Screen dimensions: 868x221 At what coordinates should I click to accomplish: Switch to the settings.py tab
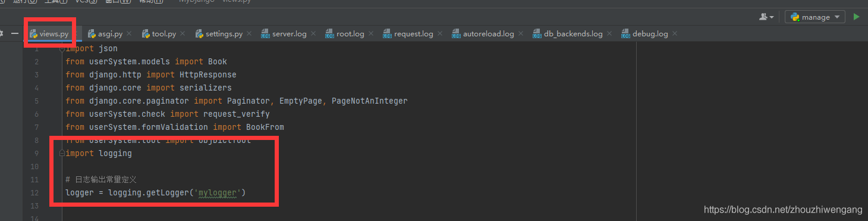[x=218, y=34]
